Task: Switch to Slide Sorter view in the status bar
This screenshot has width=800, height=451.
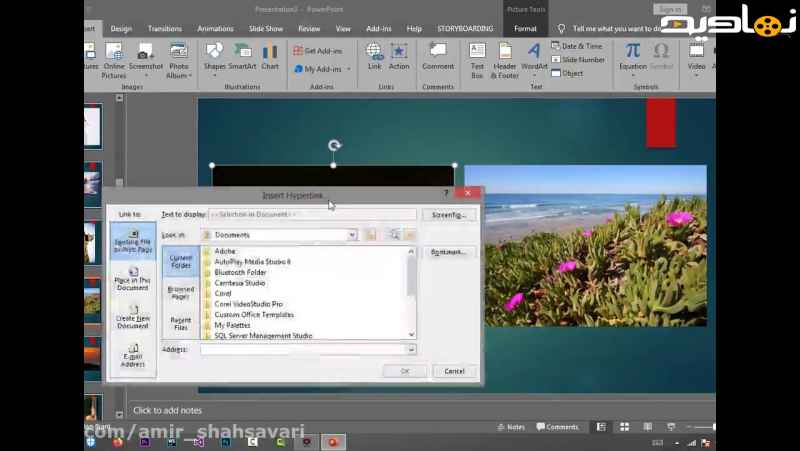Action: click(624, 427)
